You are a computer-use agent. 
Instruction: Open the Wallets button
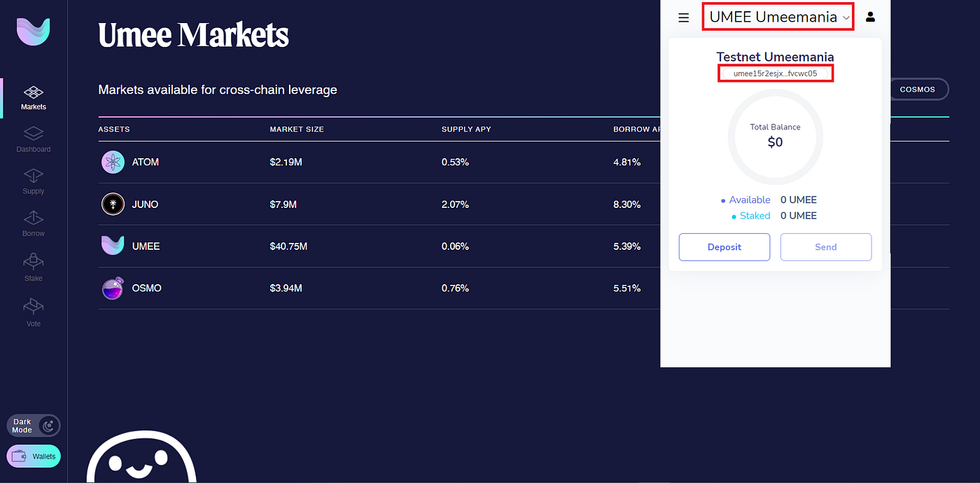click(34, 456)
